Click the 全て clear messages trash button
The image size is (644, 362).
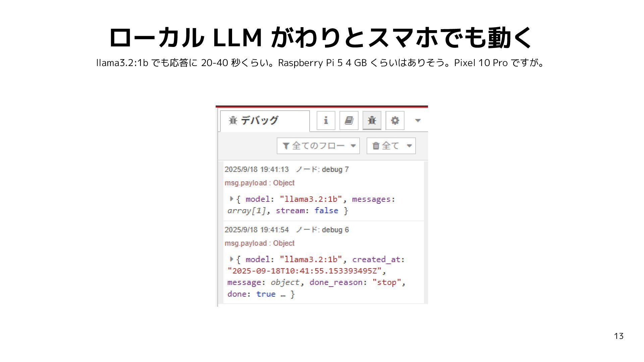pyautogui.click(x=386, y=146)
